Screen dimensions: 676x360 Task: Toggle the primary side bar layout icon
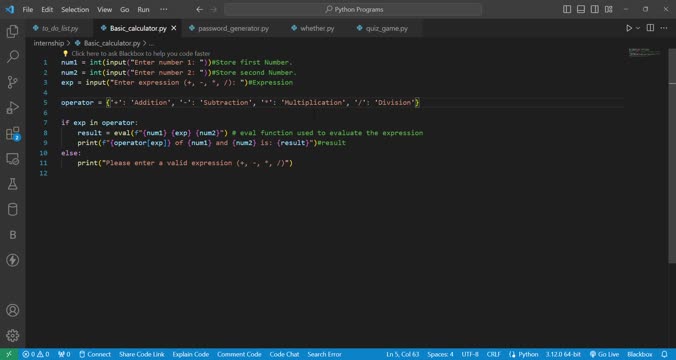click(x=567, y=9)
